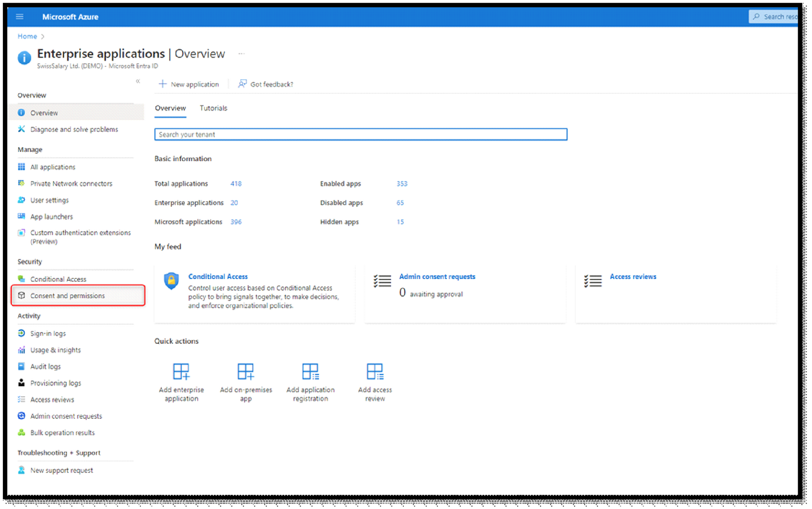Go to All applications in Manage section
This screenshot has height=509, width=812.
coord(52,167)
